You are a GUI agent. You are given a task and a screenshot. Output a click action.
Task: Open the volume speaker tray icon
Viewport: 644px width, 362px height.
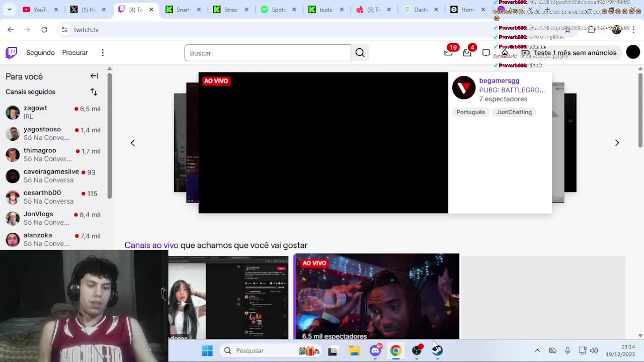tap(594, 350)
